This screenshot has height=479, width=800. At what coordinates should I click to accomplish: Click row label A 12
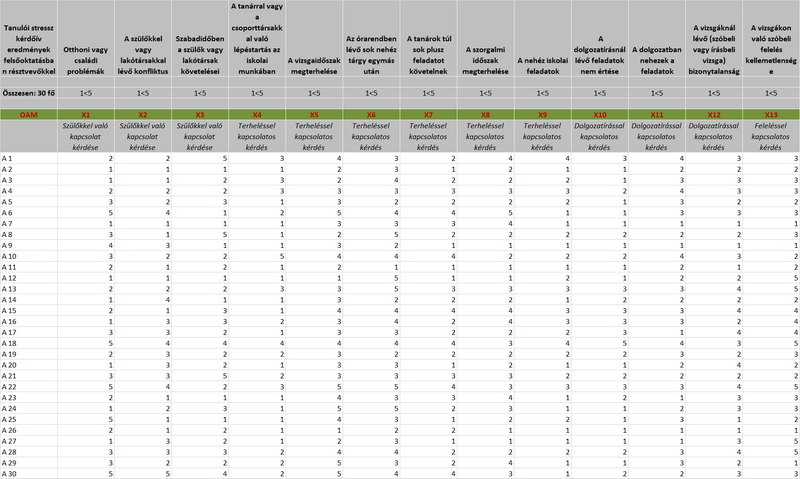tap(29, 278)
